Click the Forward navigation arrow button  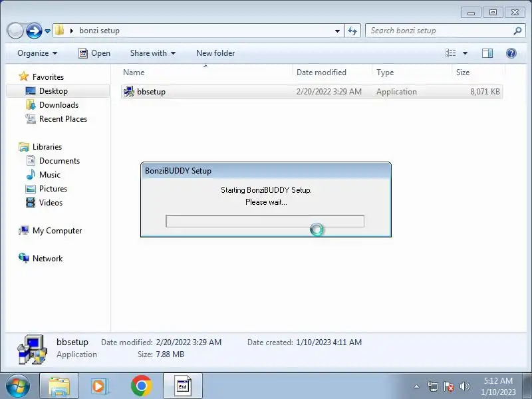34,31
